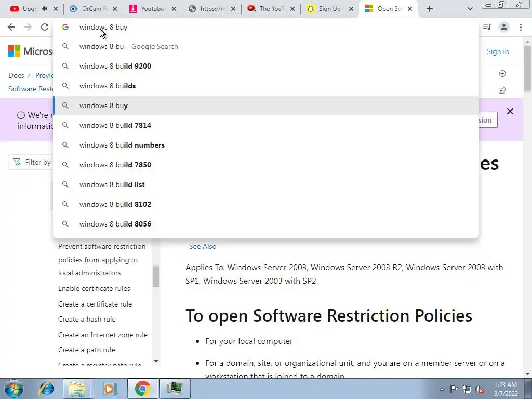Close the Sign Up tab
Screen dimensions: 532x399
tap(351, 9)
